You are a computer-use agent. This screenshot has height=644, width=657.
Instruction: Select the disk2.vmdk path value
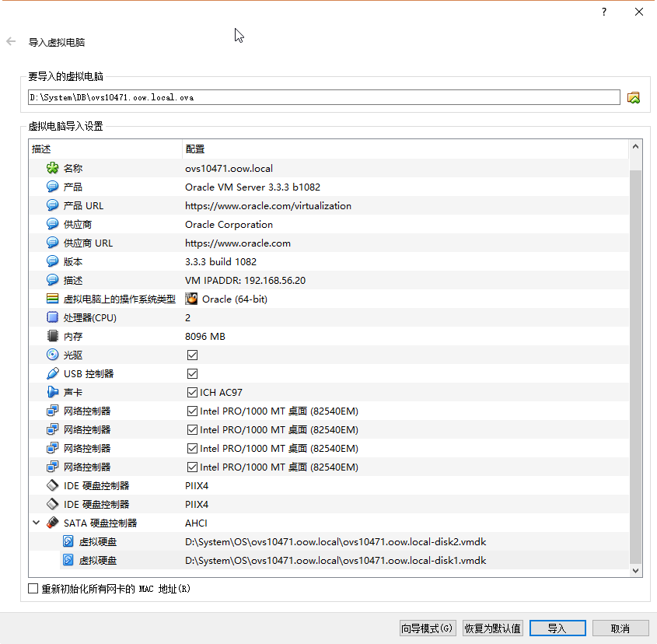point(336,541)
